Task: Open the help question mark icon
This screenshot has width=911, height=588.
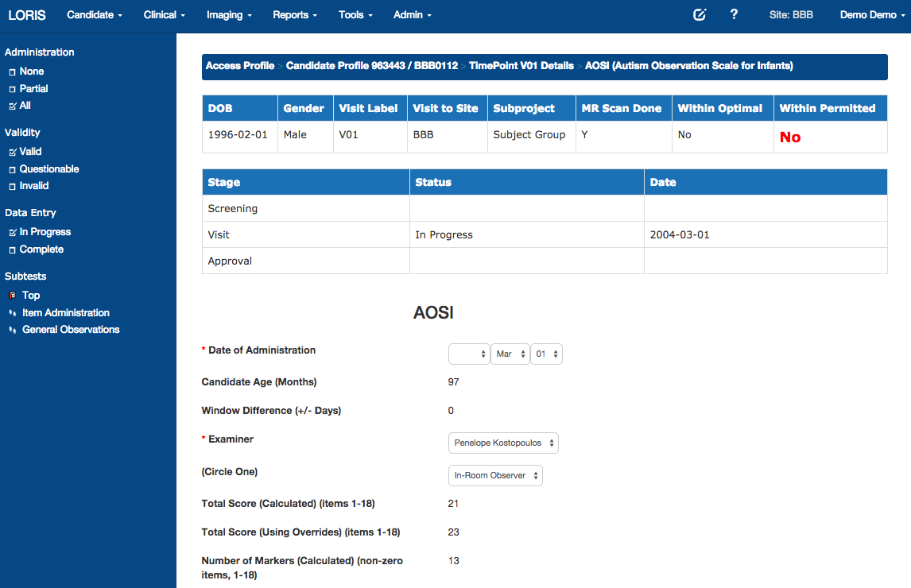Action: tap(734, 14)
